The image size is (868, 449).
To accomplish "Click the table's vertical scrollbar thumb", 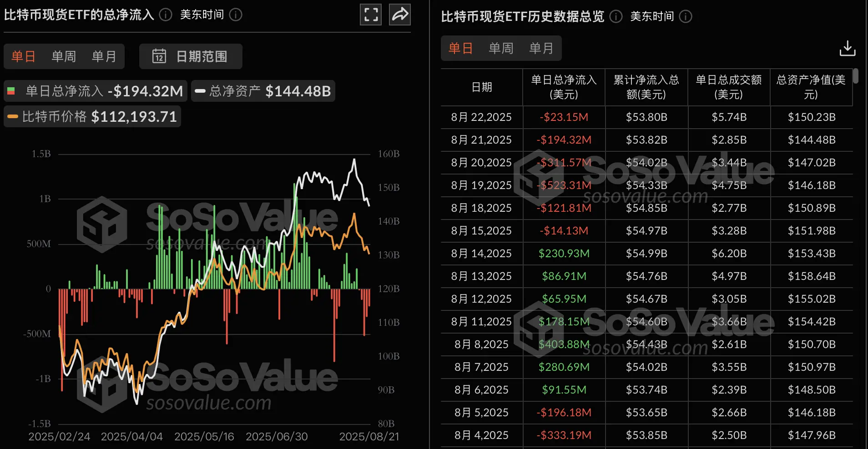I will (855, 76).
